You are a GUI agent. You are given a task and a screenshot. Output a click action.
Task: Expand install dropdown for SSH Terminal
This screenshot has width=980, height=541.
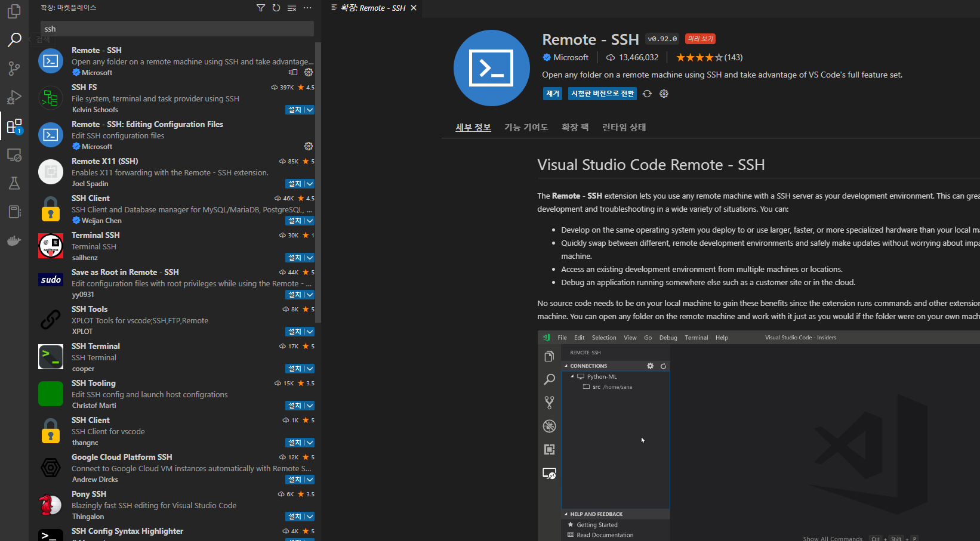coord(309,369)
